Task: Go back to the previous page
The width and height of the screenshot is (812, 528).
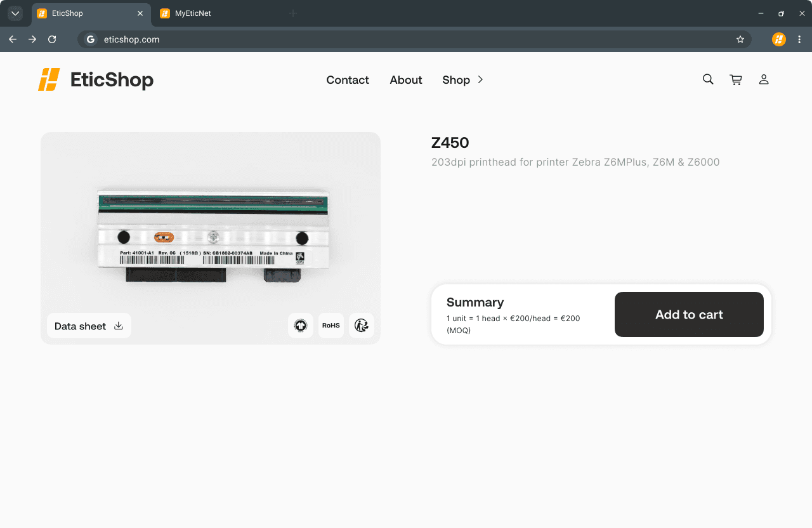Action: point(13,39)
